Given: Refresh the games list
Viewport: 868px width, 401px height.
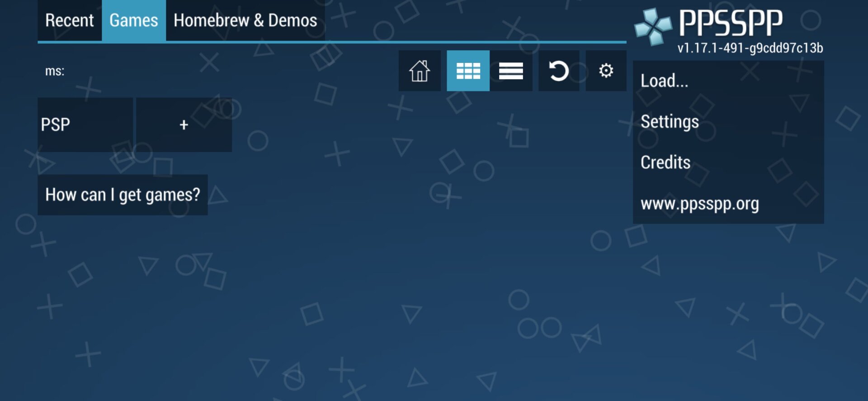Looking at the screenshot, I should (559, 71).
